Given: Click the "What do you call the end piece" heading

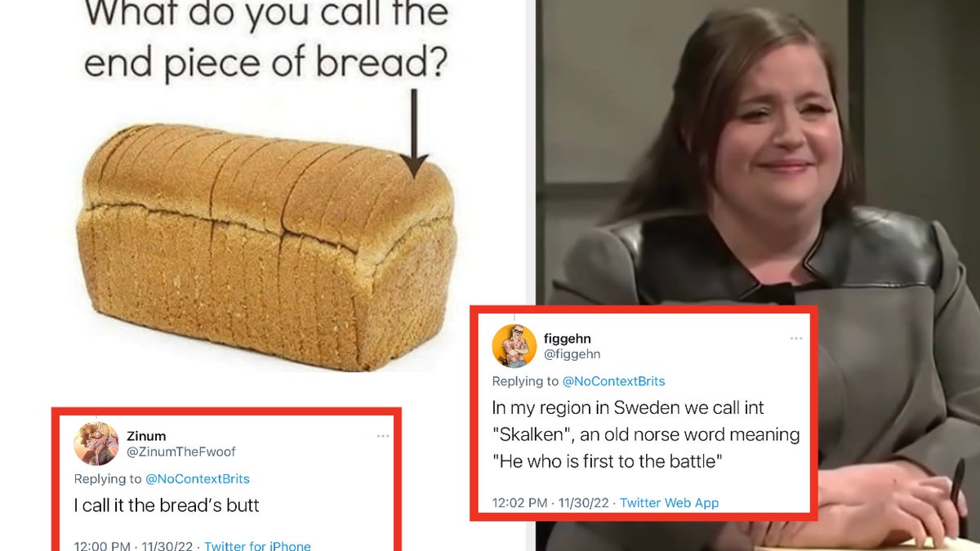Looking at the screenshot, I should pos(266,39).
